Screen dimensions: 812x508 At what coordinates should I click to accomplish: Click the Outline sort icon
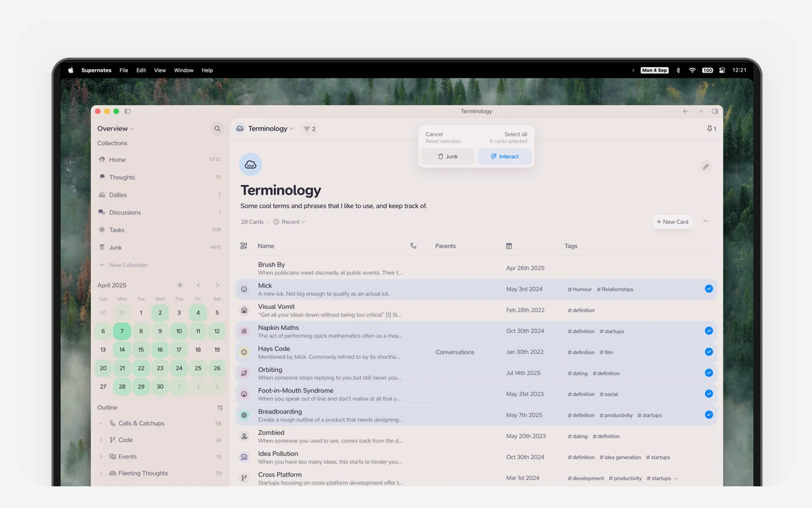[x=219, y=408]
